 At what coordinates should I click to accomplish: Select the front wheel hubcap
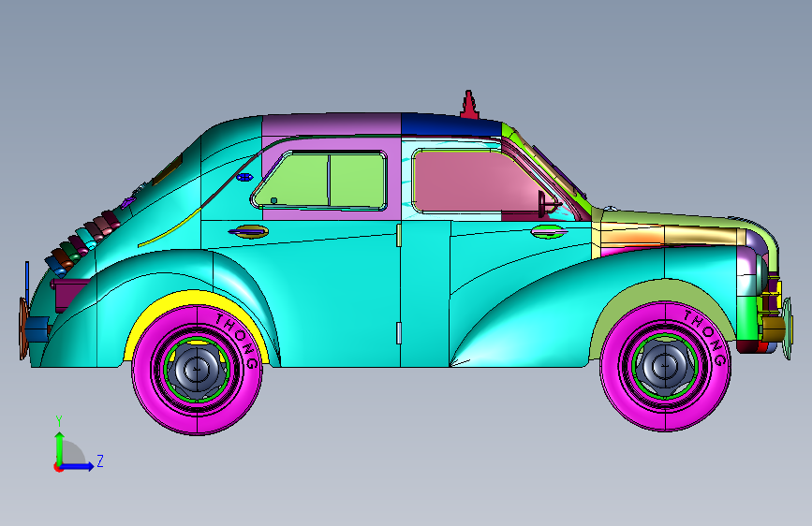[x=665, y=366]
